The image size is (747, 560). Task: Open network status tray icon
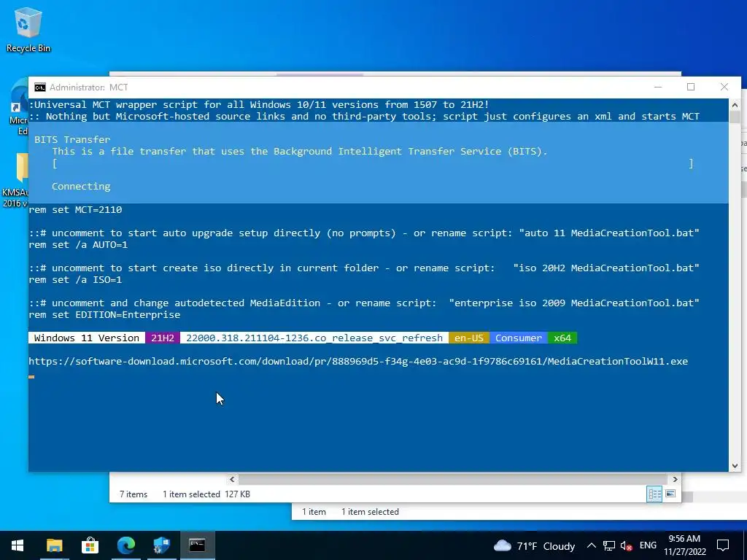pyautogui.click(x=608, y=545)
